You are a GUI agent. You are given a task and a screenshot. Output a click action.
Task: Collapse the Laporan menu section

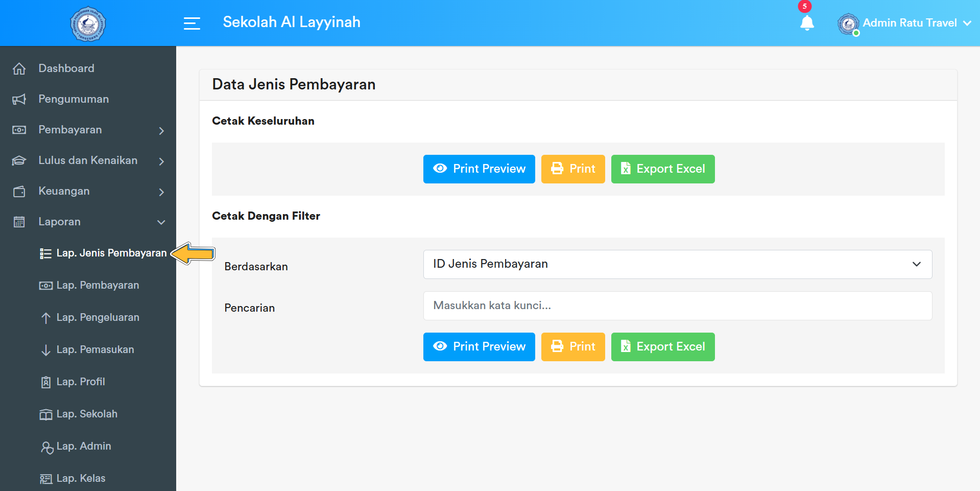coord(161,222)
